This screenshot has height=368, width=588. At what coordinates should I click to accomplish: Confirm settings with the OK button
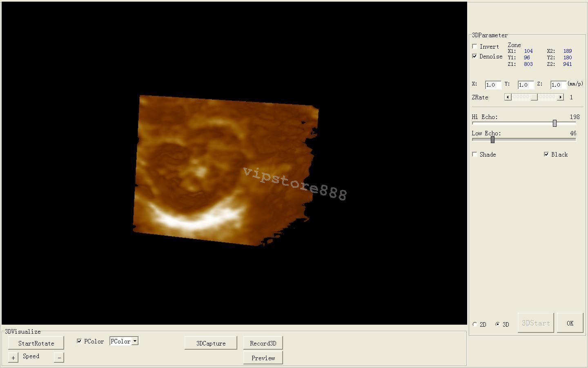coord(570,323)
